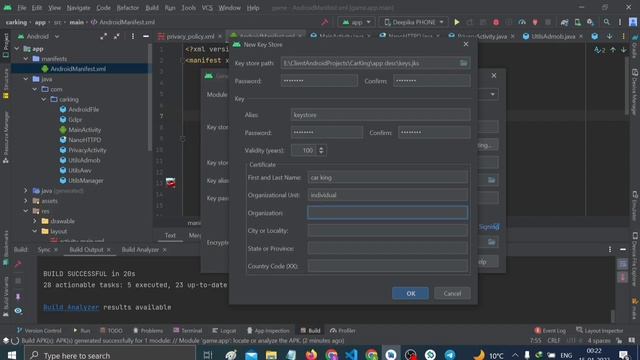640x360 pixels.
Task: Open Firefox from the taskbar
Action: pyautogui.click(x=311, y=355)
